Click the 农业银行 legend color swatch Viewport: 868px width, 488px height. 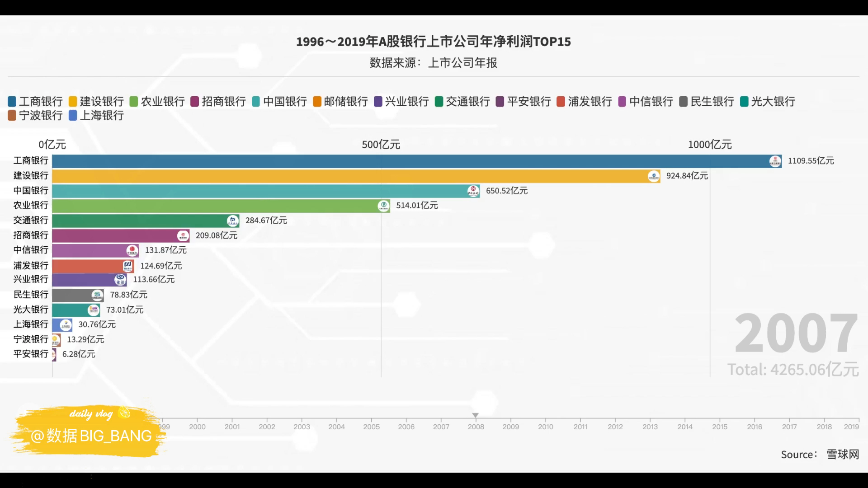pyautogui.click(x=134, y=101)
